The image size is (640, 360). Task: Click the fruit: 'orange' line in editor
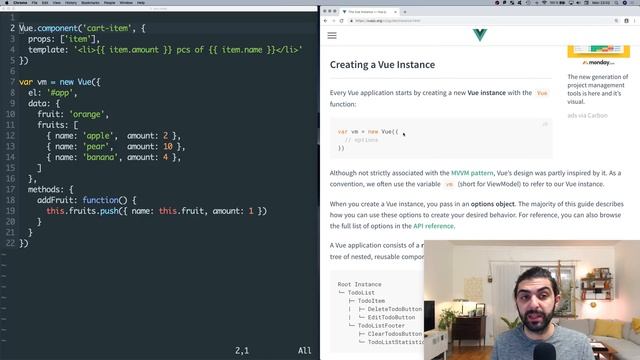(73, 114)
